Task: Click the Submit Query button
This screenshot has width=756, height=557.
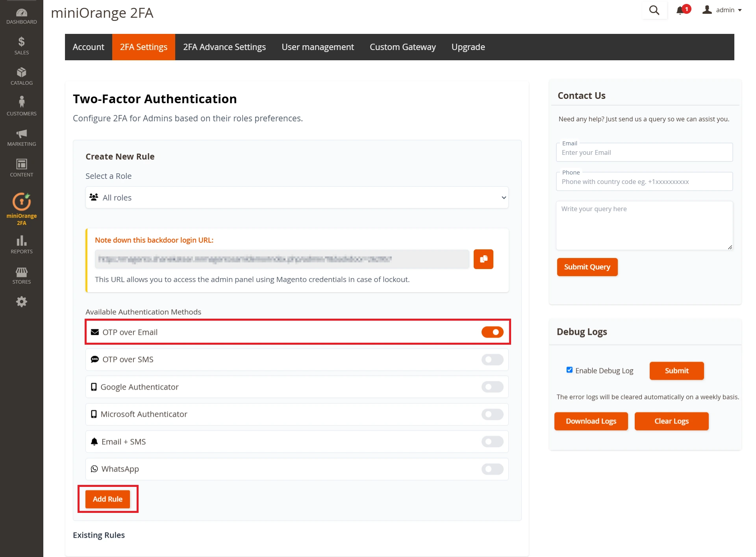Action: click(x=587, y=267)
